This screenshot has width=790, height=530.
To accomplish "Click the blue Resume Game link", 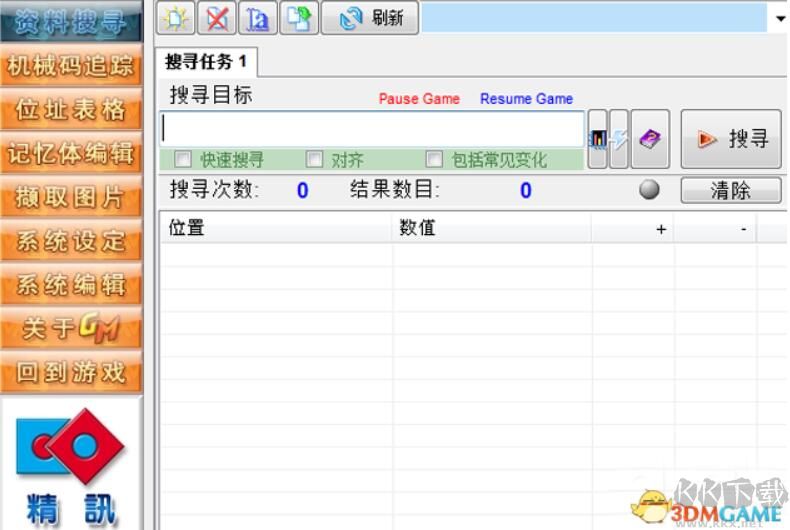I will click(x=526, y=99).
